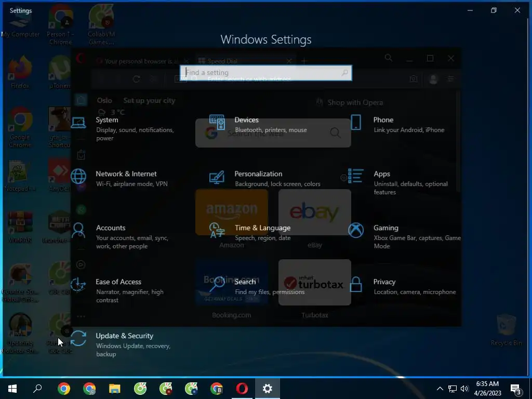Click the Windows Settings heading
This screenshot has width=532, height=399.
click(x=265, y=39)
